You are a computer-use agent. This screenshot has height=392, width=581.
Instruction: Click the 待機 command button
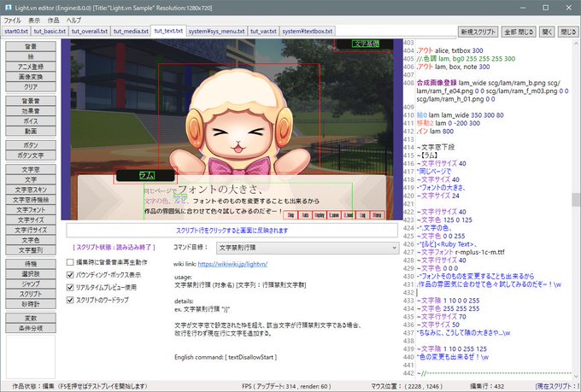pyautogui.click(x=31, y=264)
